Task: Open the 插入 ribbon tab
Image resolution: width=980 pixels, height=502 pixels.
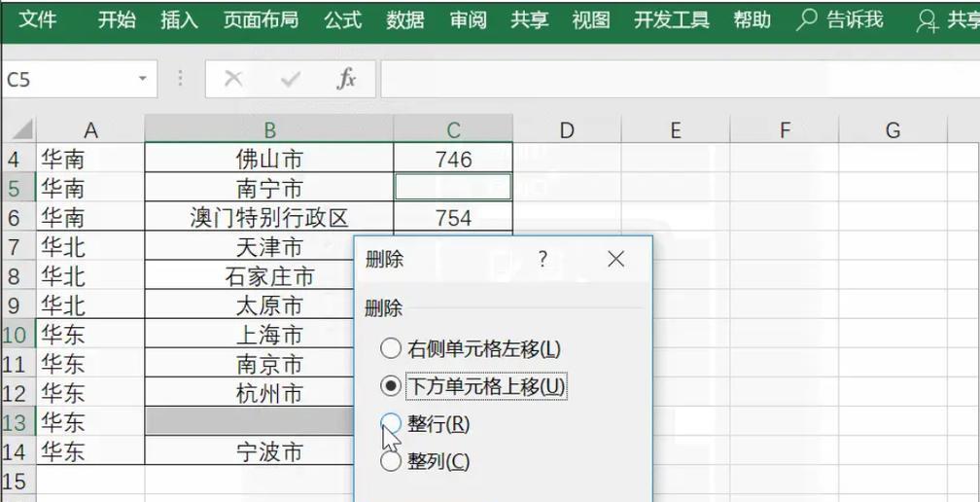Action: 179,20
